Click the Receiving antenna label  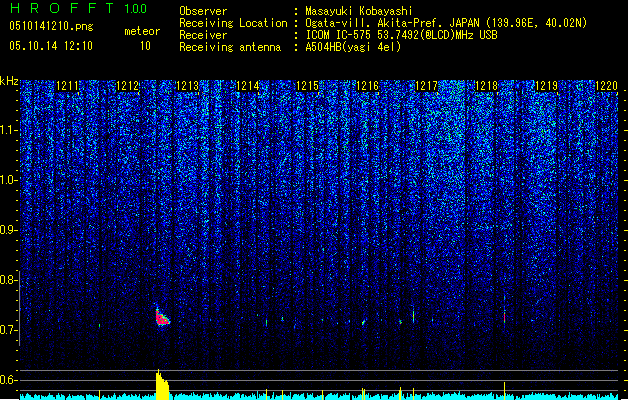pyautogui.click(x=230, y=47)
